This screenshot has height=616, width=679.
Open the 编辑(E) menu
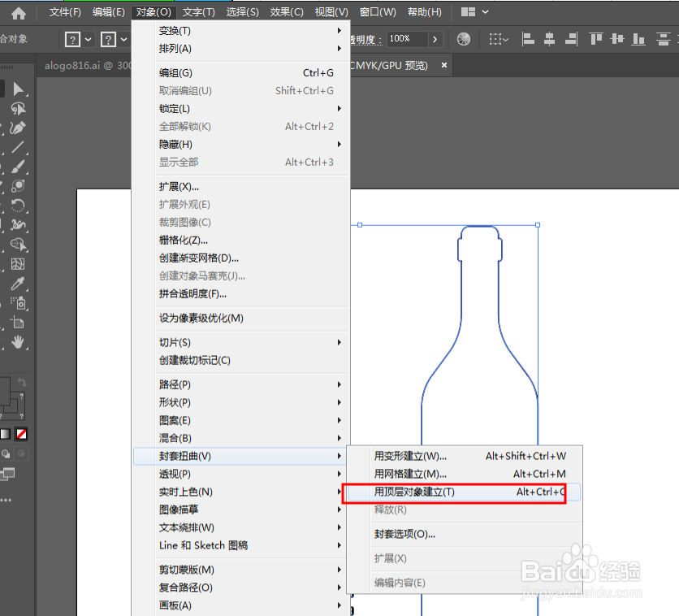(109, 12)
